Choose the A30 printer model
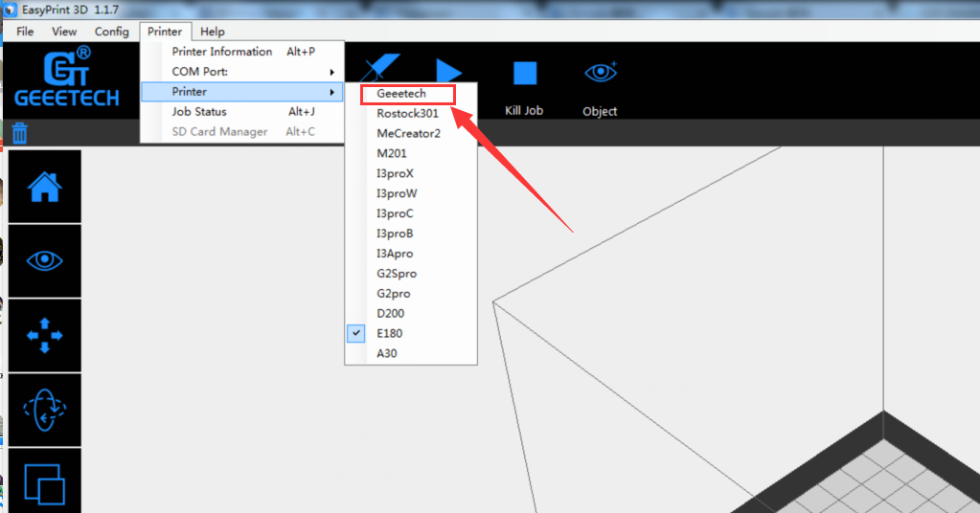The image size is (980, 513). [387, 353]
